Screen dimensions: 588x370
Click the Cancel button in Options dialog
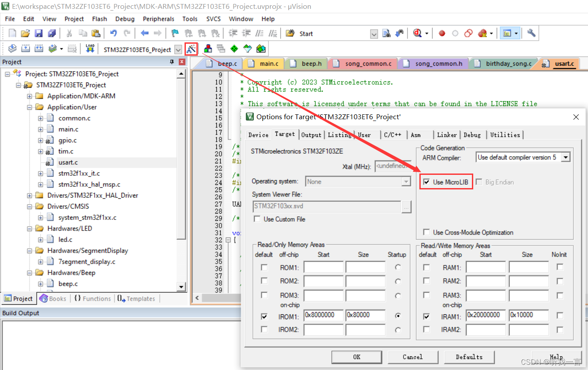[413, 357]
